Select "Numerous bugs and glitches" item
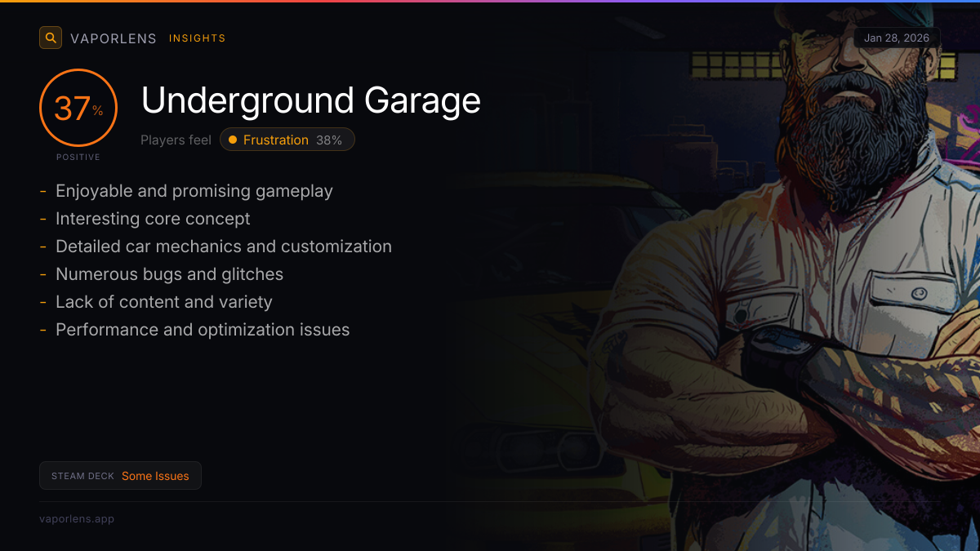Image resolution: width=980 pixels, height=551 pixels. 170,274
